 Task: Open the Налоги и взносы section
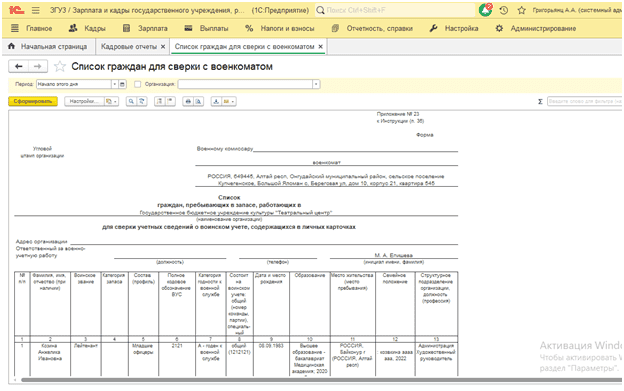(280, 28)
